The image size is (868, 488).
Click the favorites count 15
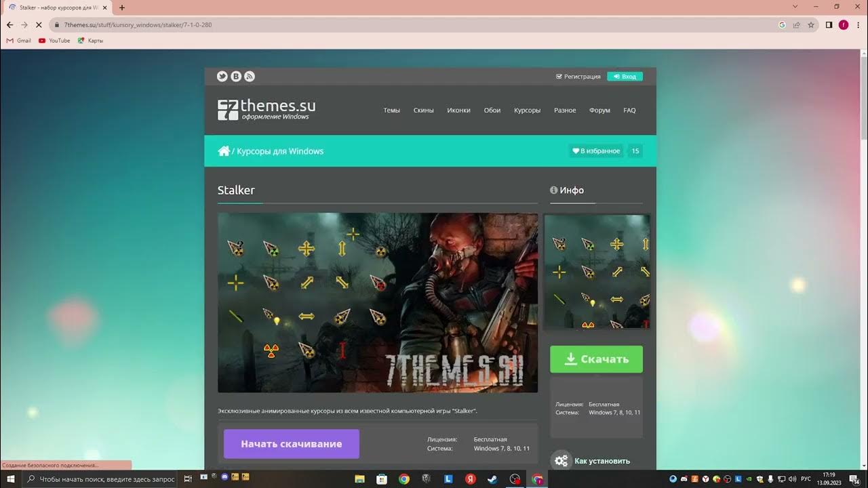coord(635,151)
